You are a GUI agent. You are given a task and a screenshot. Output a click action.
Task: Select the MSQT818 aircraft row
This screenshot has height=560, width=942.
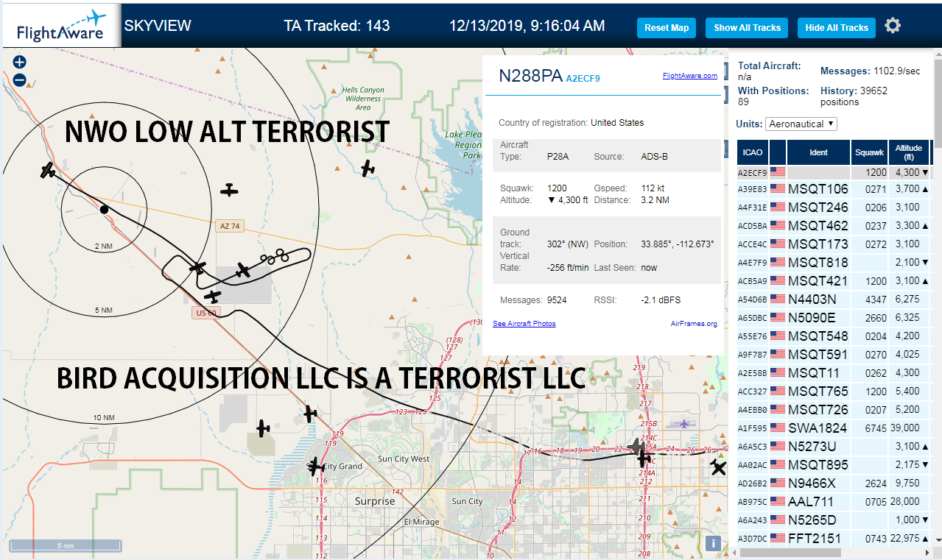(x=834, y=263)
